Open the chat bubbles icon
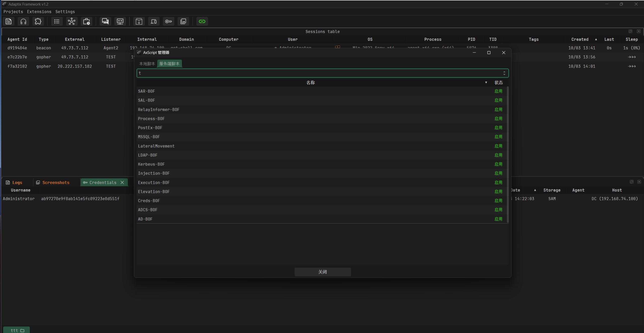 [105, 21]
